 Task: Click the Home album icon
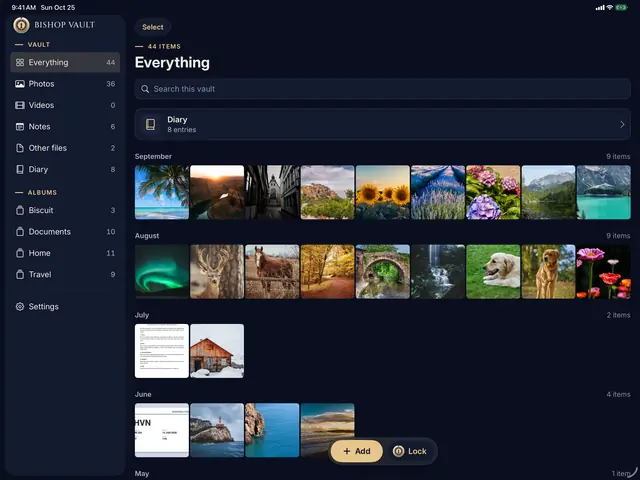pyautogui.click(x=20, y=253)
